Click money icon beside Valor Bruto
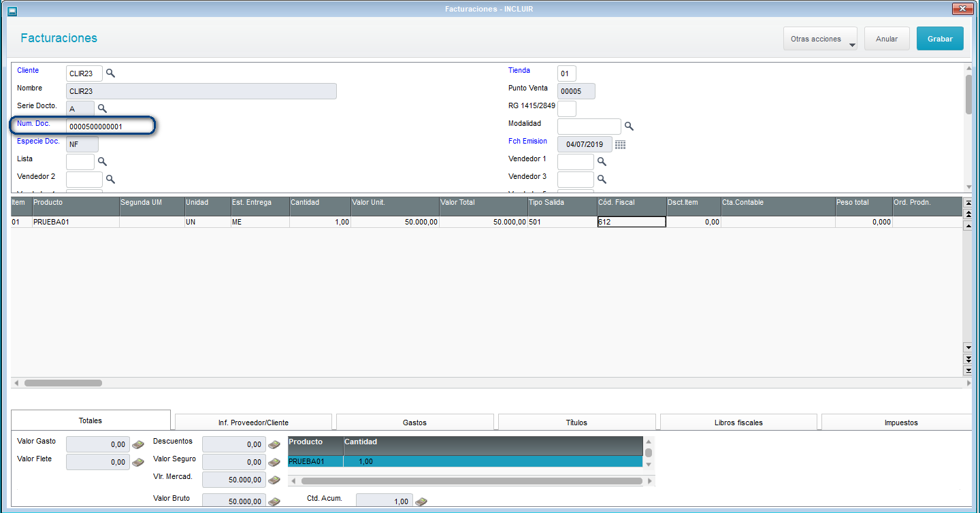Screen dimensions: 980x513 pos(274,501)
